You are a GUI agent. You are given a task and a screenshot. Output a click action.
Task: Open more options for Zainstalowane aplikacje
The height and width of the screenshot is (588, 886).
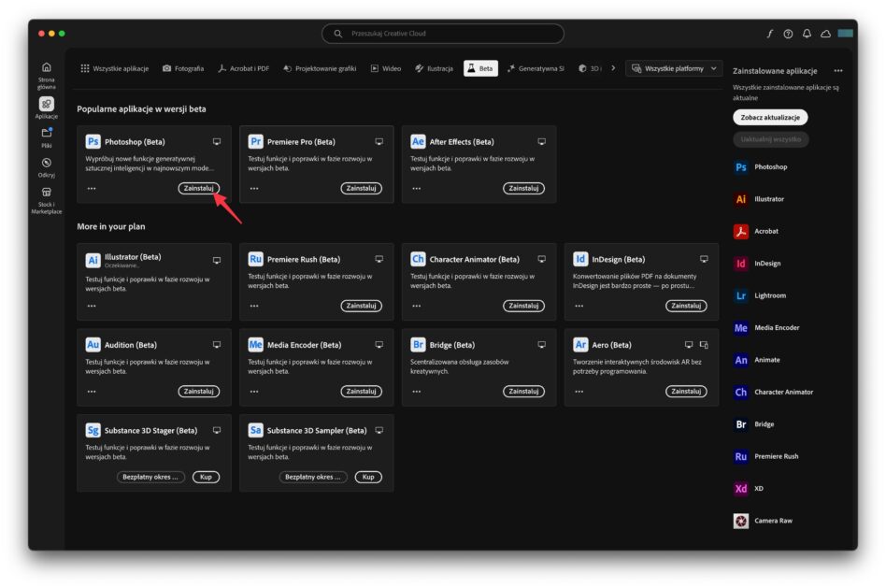(x=838, y=71)
